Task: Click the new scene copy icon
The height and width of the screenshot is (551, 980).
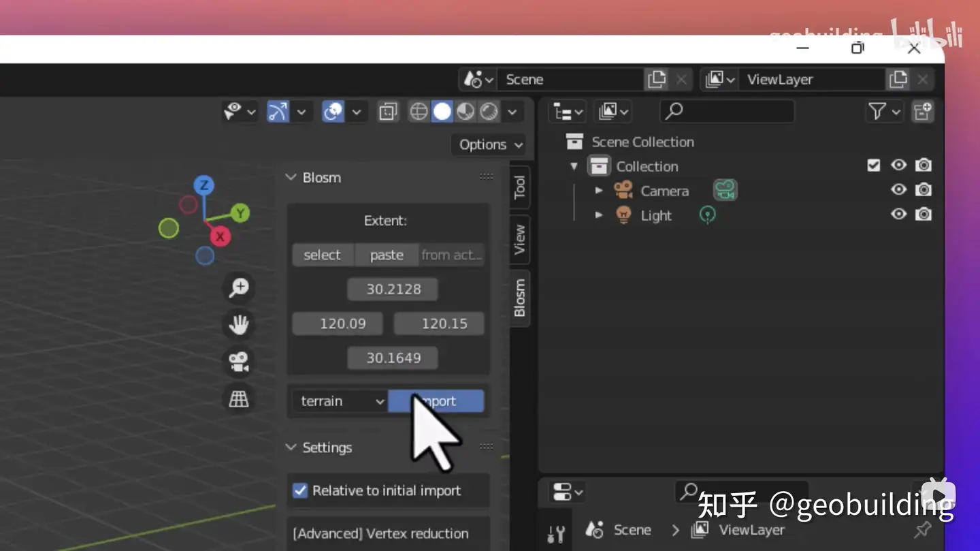Action: (x=657, y=79)
